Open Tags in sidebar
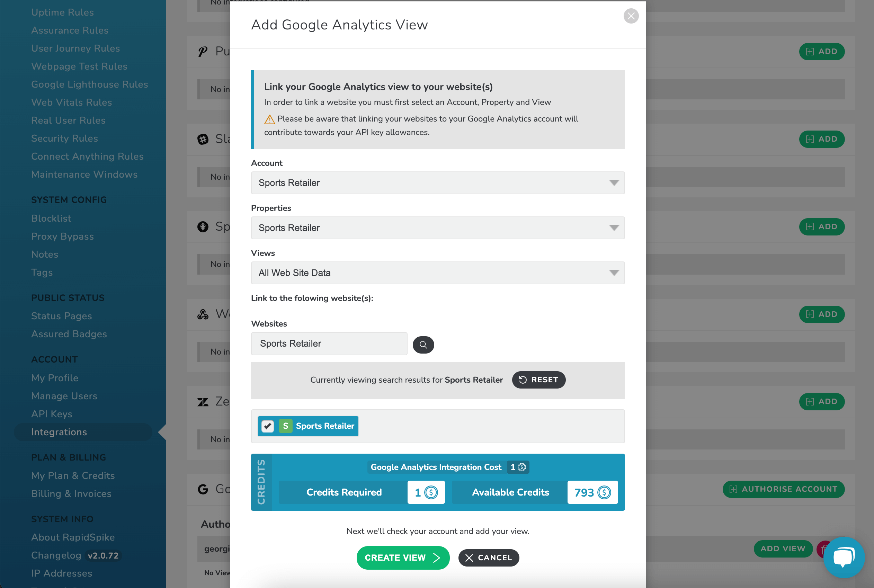Image resolution: width=874 pixels, height=588 pixels. point(42,272)
